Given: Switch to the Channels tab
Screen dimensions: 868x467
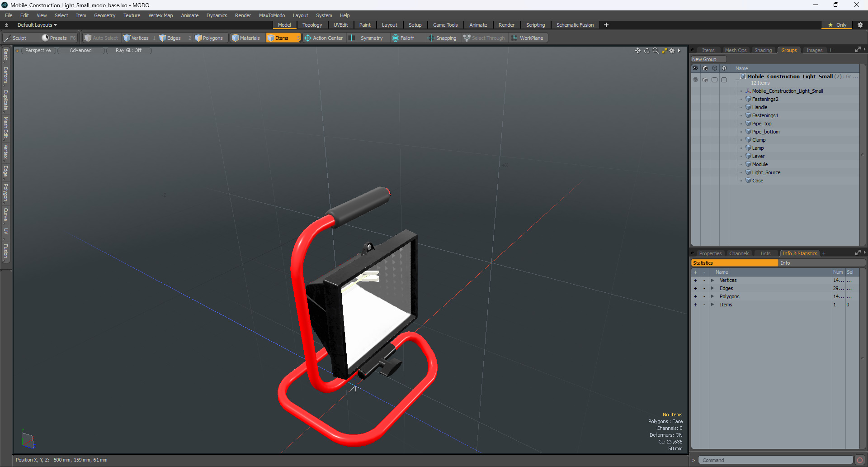Looking at the screenshot, I should coord(739,253).
